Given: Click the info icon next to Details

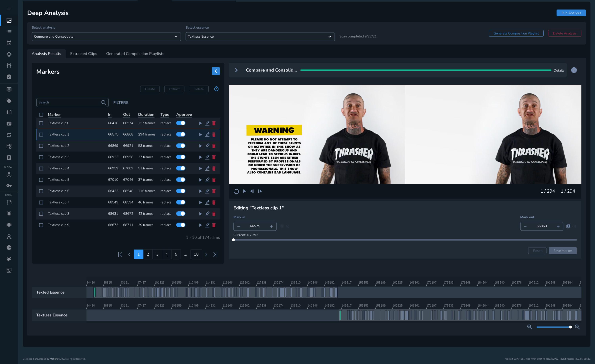Looking at the screenshot, I should (x=574, y=70).
